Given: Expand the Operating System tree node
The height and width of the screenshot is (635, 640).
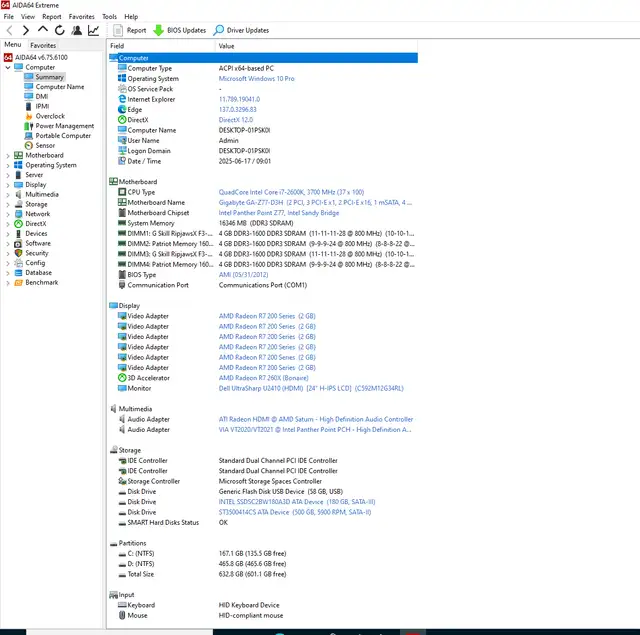Looking at the screenshot, I should coord(8,166).
